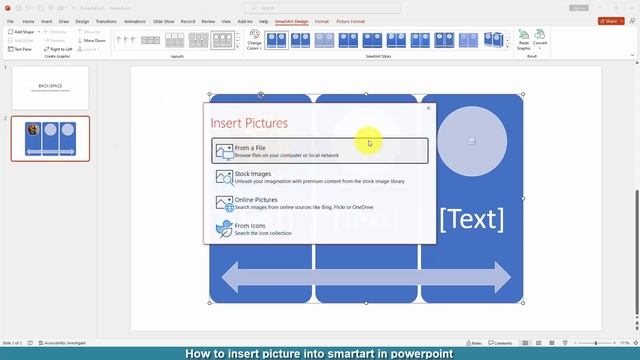Open Convert dropdown
The height and width of the screenshot is (360, 640).
540,40
